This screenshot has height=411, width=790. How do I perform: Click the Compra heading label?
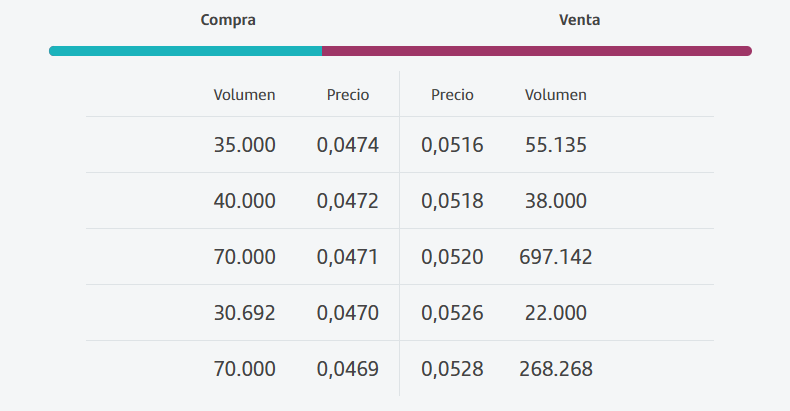click(228, 20)
